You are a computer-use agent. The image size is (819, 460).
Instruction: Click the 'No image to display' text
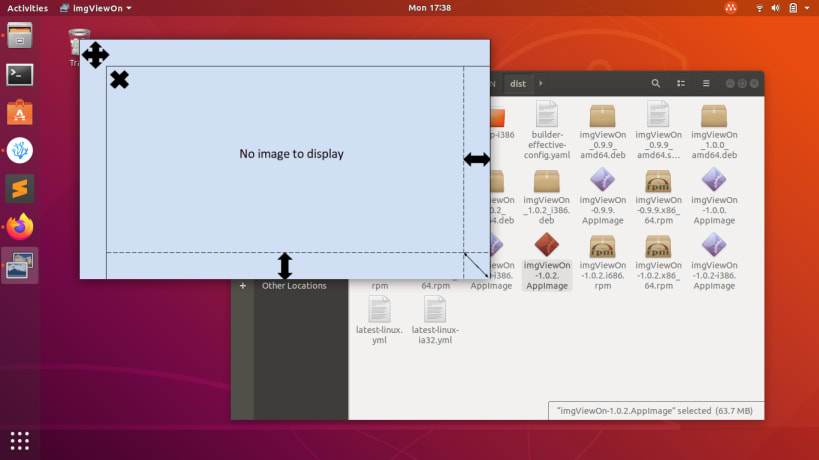click(x=291, y=154)
